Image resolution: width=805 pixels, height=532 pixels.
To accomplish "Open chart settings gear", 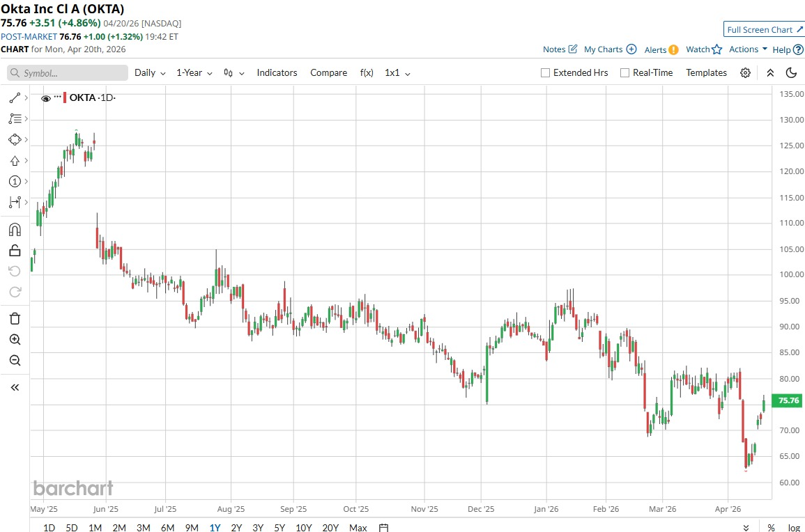I will 745,73.
